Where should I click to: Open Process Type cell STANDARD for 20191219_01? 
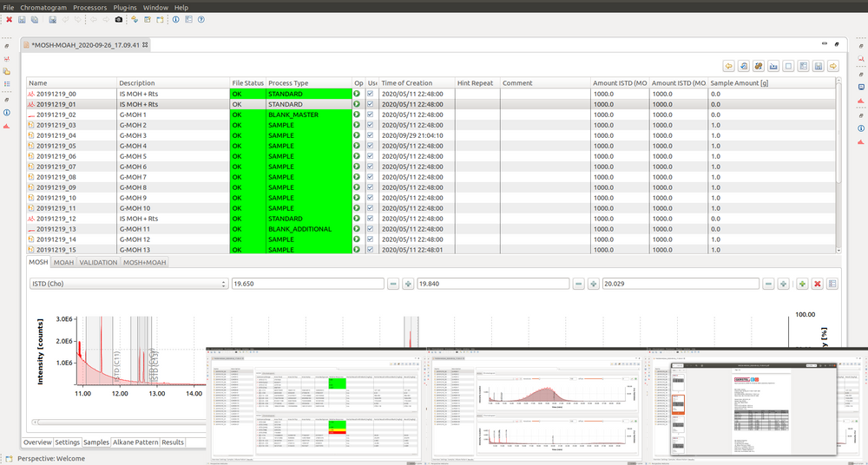click(309, 104)
